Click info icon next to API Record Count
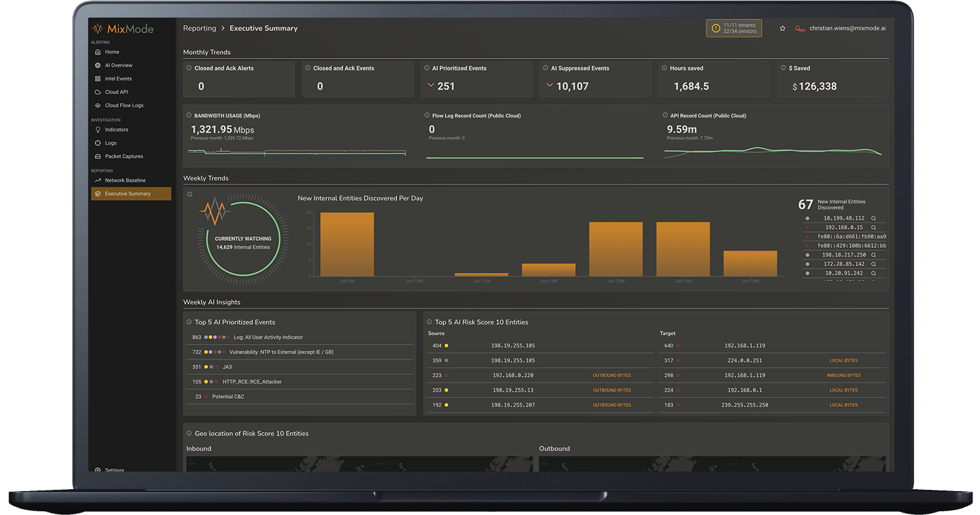980x515 pixels. 665,115
